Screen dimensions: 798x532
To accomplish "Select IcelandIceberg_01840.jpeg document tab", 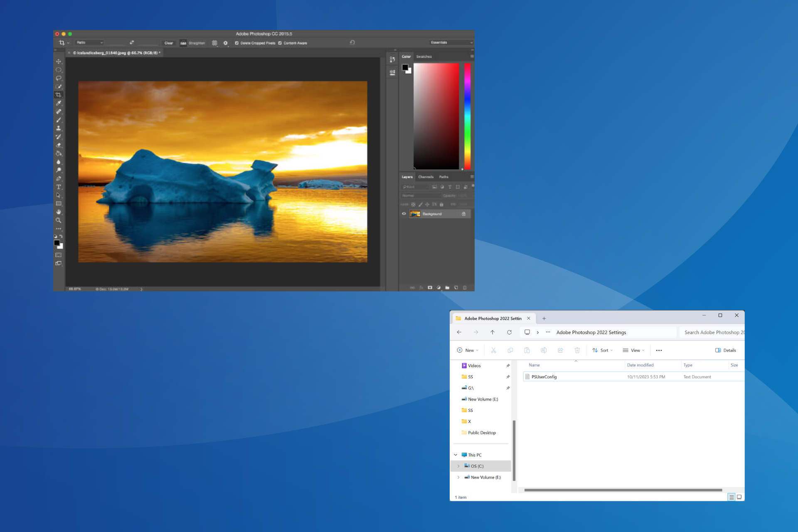I will [x=115, y=53].
